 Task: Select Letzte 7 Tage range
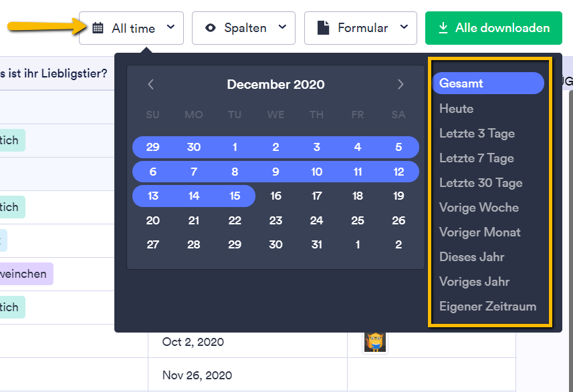pyautogui.click(x=477, y=158)
